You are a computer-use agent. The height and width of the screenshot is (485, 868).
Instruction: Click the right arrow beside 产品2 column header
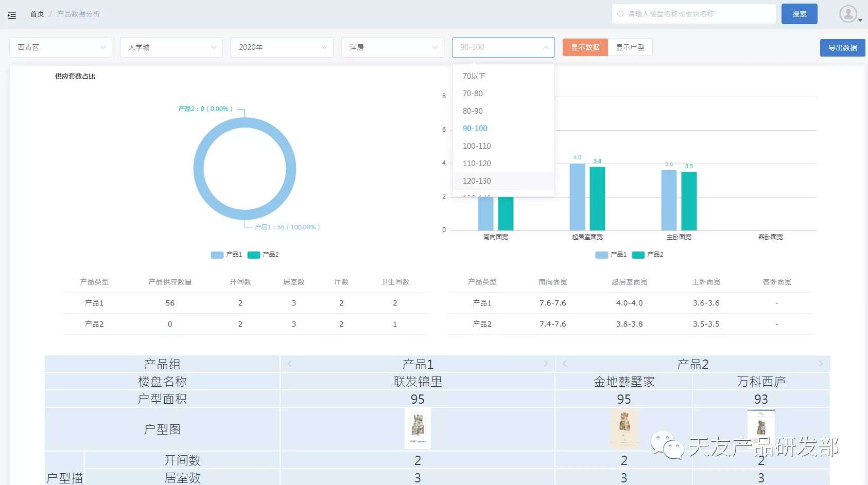click(822, 364)
